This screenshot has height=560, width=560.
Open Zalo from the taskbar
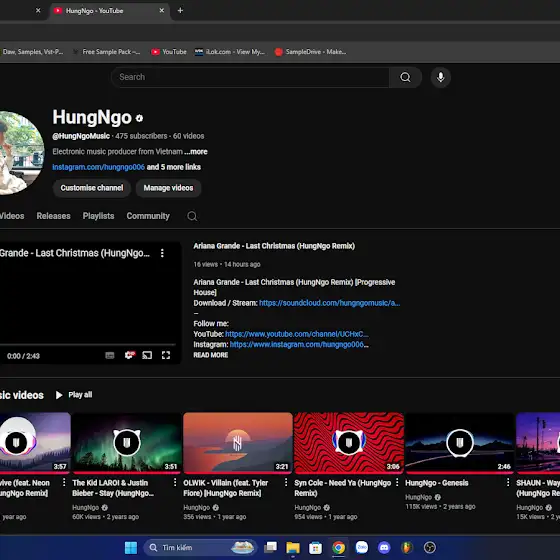click(361, 548)
